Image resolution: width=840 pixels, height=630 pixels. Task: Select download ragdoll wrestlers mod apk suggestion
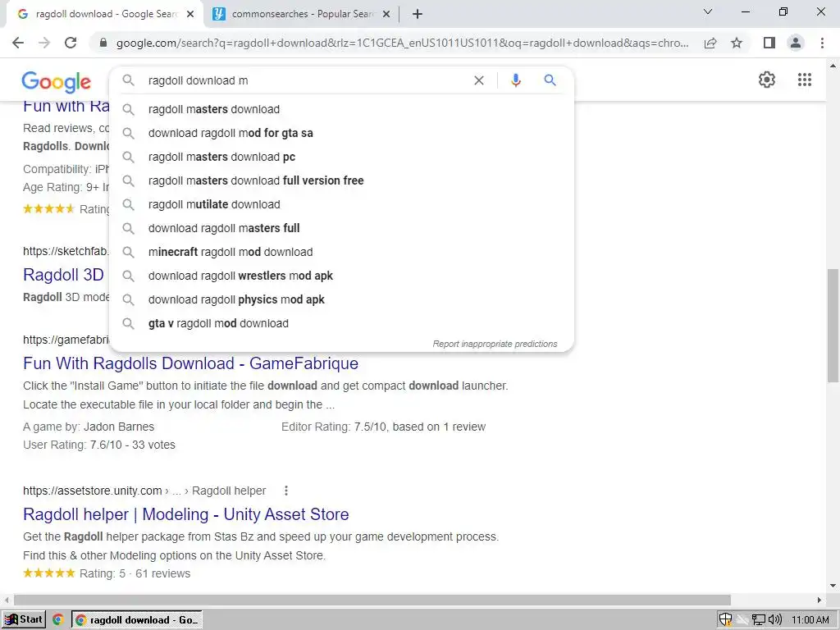[x=341, y=276]
